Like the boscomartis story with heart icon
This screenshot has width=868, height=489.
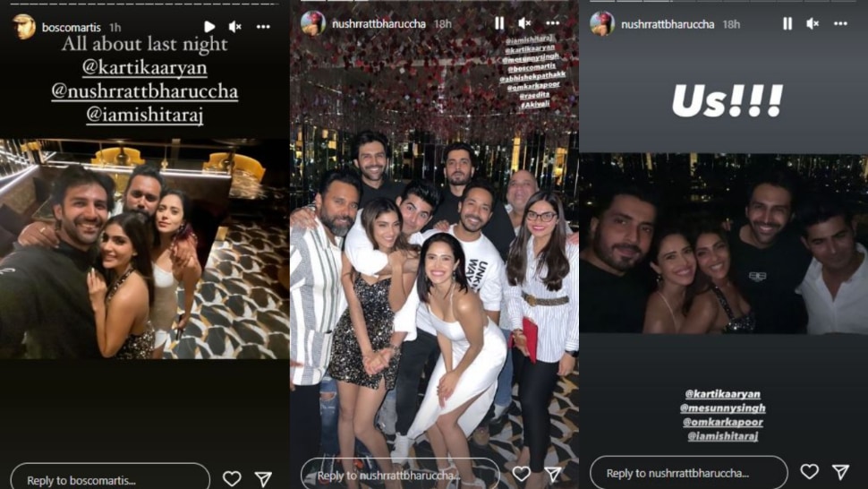coord(232,478)
